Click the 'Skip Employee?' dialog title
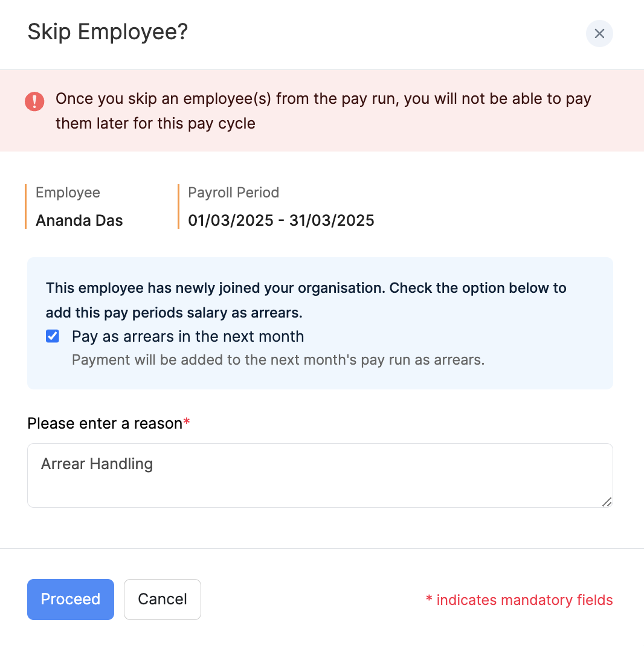This screenshot has width=644, height=646. 108,32
